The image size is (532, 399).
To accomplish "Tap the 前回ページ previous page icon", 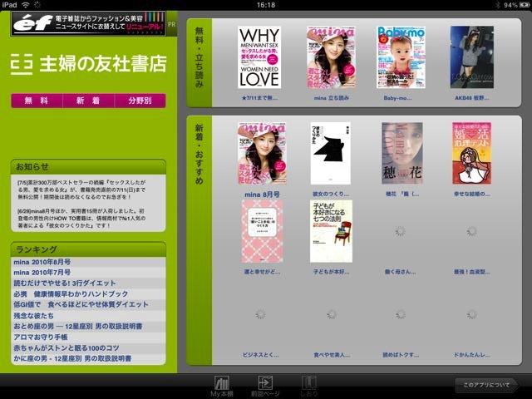I will click(265, 386).
